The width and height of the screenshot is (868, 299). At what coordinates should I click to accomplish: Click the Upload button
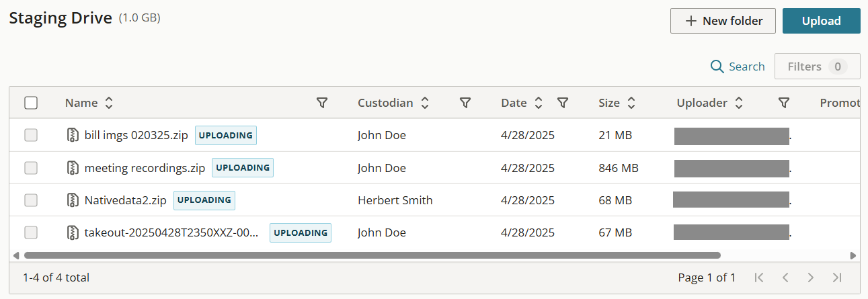point(821,21)
